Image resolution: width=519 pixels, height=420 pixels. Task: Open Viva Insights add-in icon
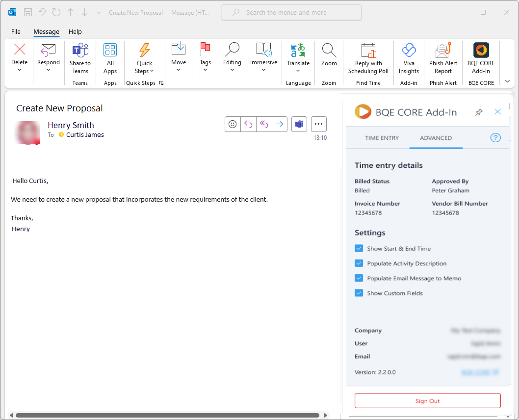(x=409, y=50)
